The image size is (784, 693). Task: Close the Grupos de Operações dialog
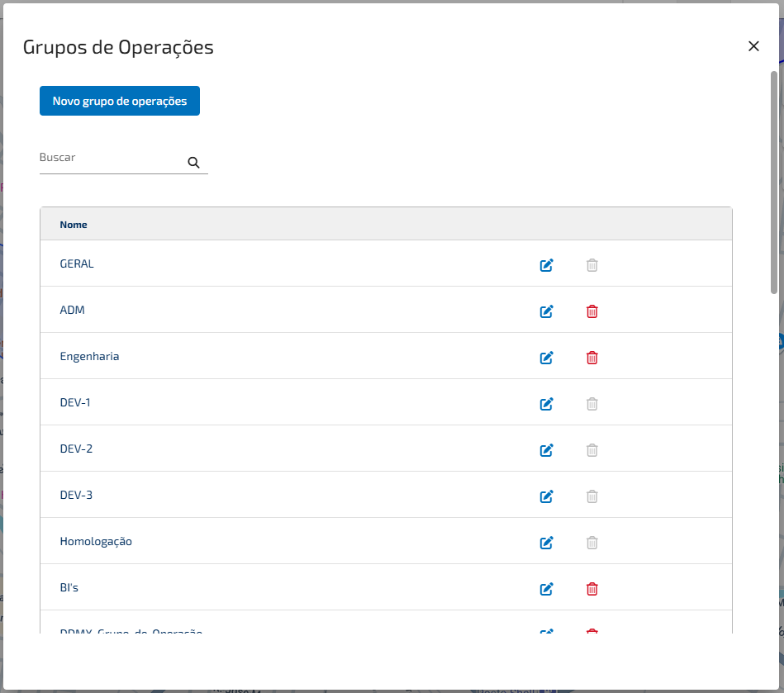(753, 46)
